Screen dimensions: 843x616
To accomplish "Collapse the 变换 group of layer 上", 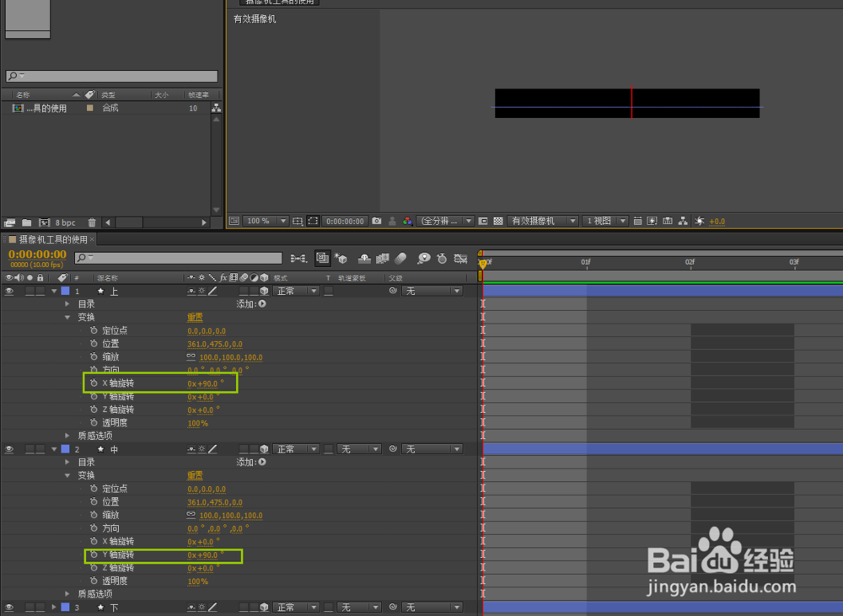I will point(67,317).
